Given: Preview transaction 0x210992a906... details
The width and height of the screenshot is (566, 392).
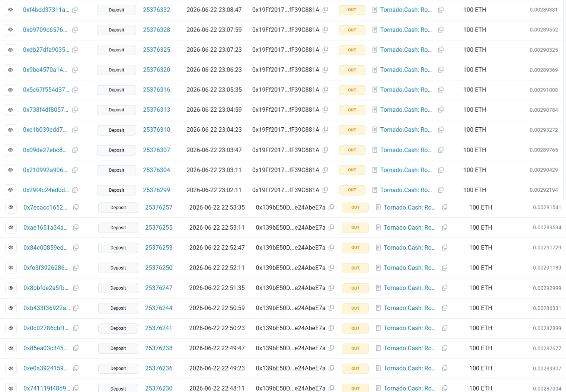Looking at the screenshot, I should coord(10,170).
